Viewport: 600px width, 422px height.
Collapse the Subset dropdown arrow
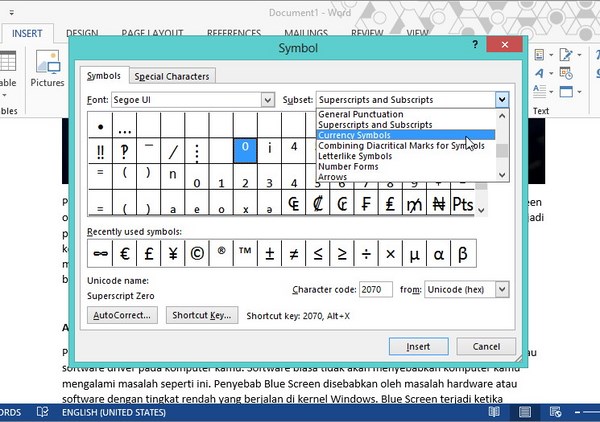[502, 100]
